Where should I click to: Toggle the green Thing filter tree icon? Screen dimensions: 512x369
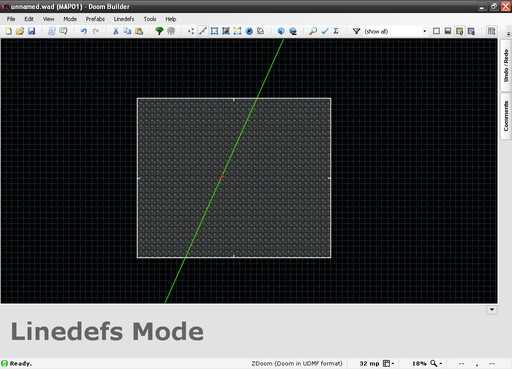tap(159, 31)
